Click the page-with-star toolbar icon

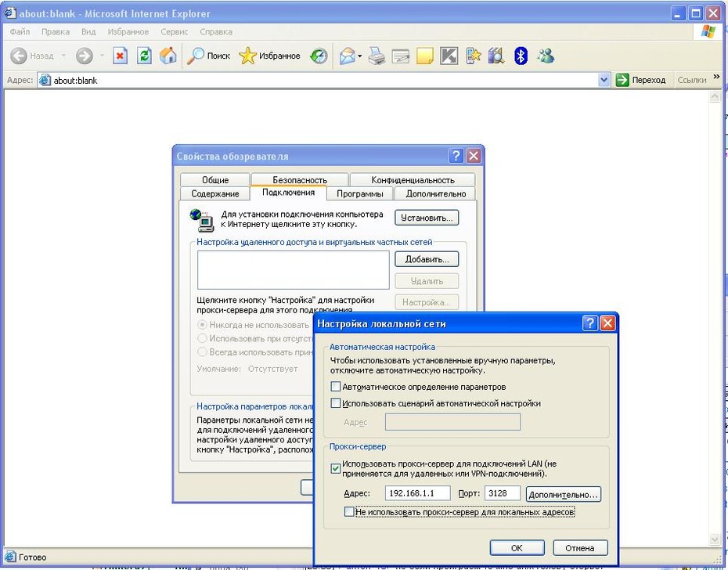point(473,56)
